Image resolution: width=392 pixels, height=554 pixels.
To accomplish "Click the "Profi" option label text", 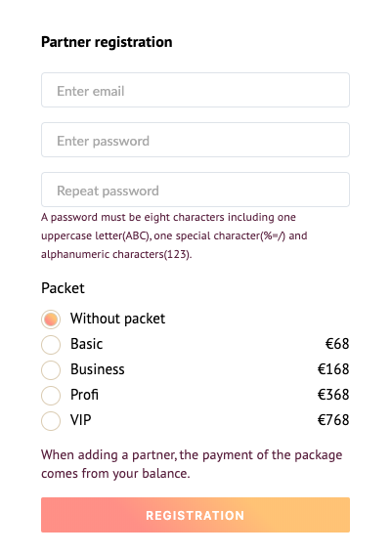I will coord(84,395).
